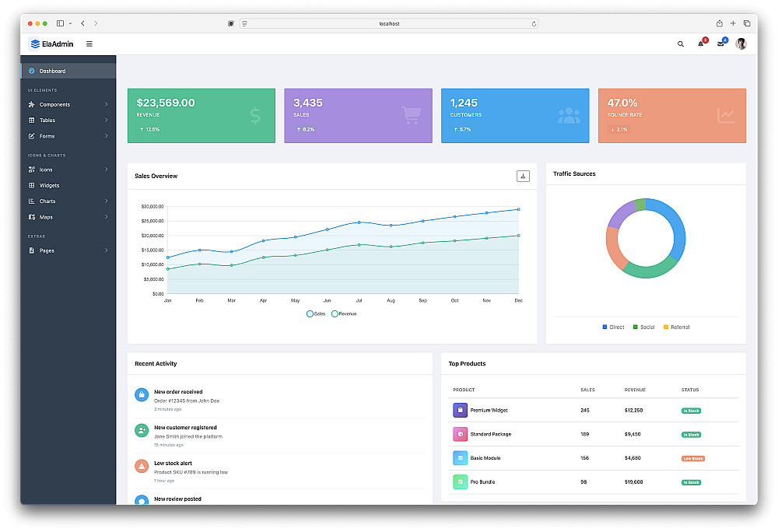This screenshot has height=532, width=778.
Task: Click the hamburger menu icon beside ElaAdmin
Action: point(89,44)
